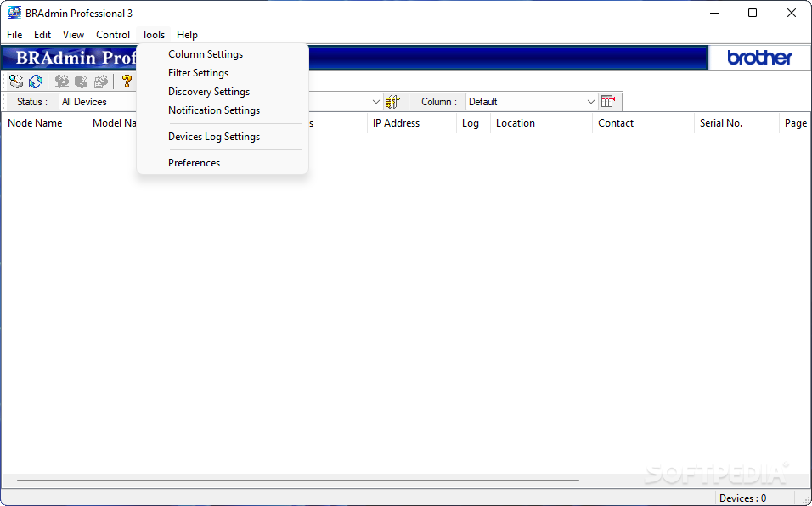Viewport: 812px width, 506px height.
Task: Open the Help menu
Action: (187, 35)
